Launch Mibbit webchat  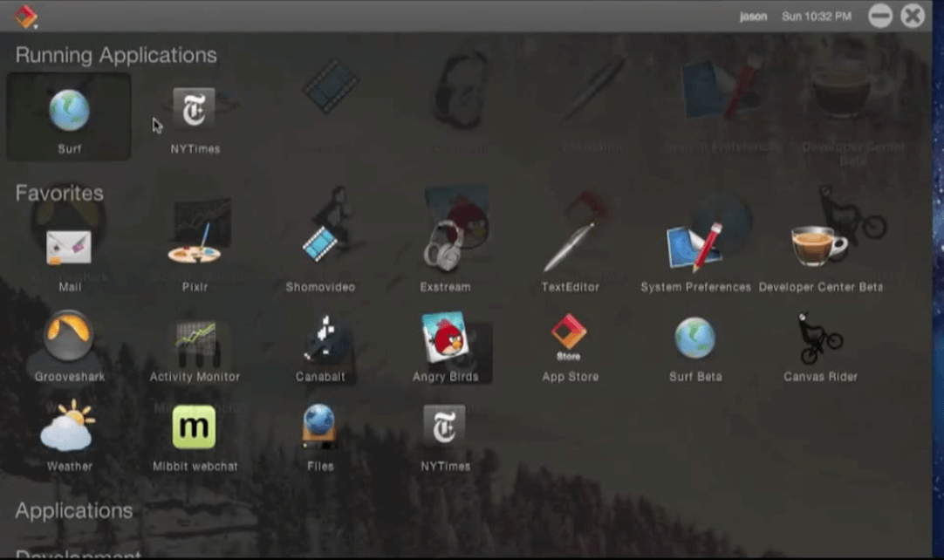click(x=195, y=438)
